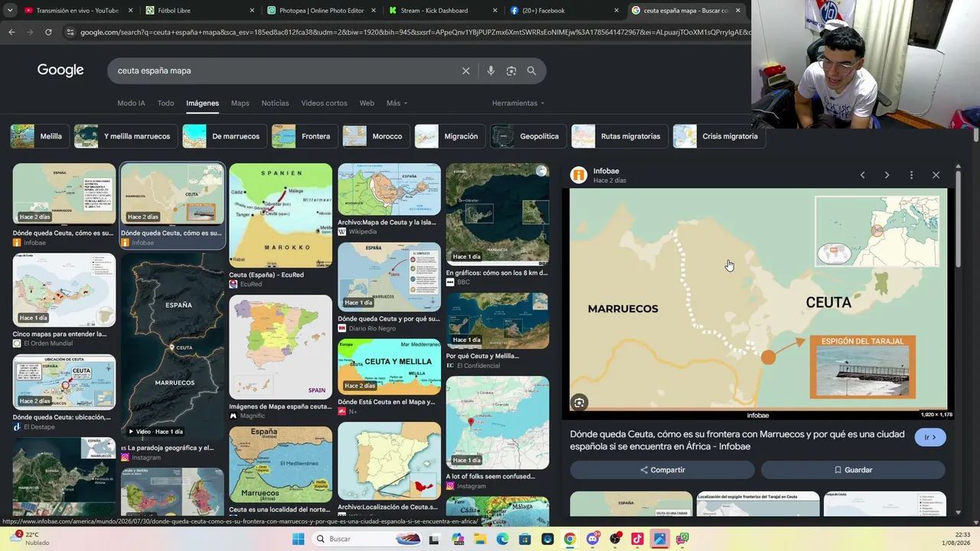
Task: Click the Ir button to visit Infobae
Action: click(930, 437)
